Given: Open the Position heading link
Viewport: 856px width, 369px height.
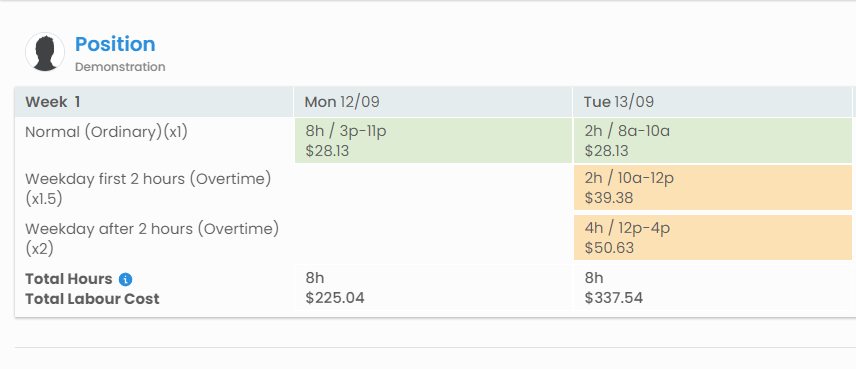Looking at the screenshot, I should 115,44.
